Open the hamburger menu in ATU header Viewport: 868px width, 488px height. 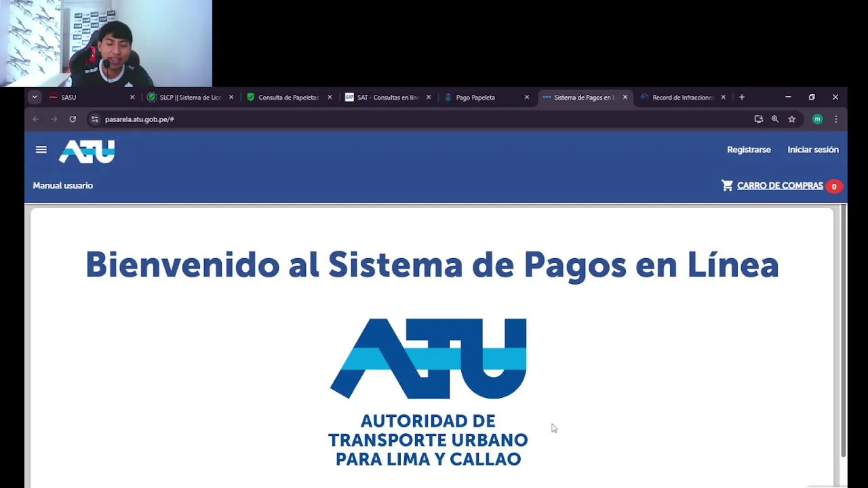pyautogui.click(x=41, y=150)
